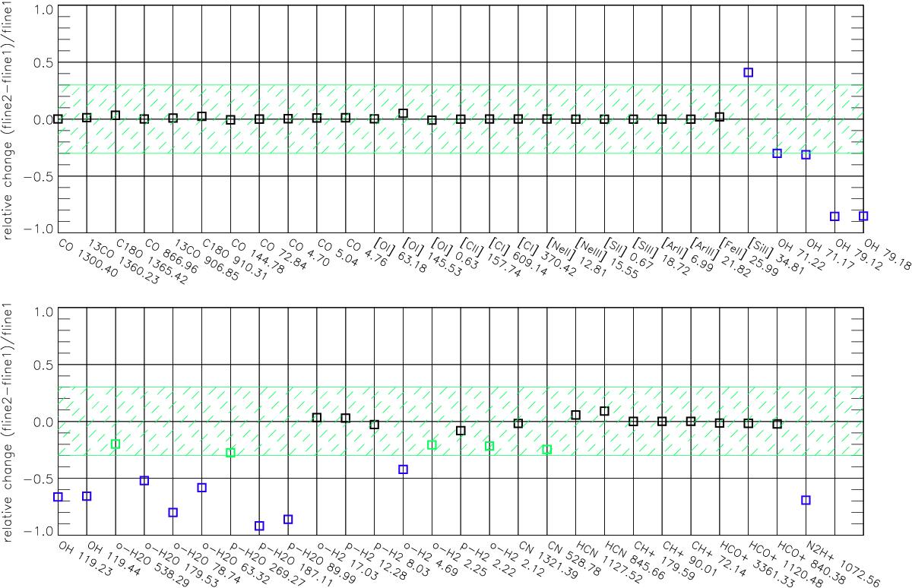Click the [OI] 145.53 marker in top plot
This screenshot has width=912, height=588.
click(x=403, y=113)
